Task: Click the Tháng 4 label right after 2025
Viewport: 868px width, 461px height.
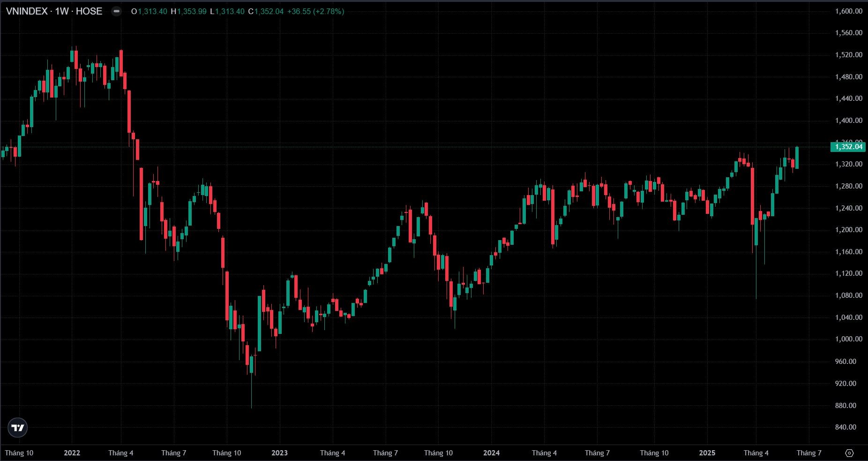Action: 756,453
